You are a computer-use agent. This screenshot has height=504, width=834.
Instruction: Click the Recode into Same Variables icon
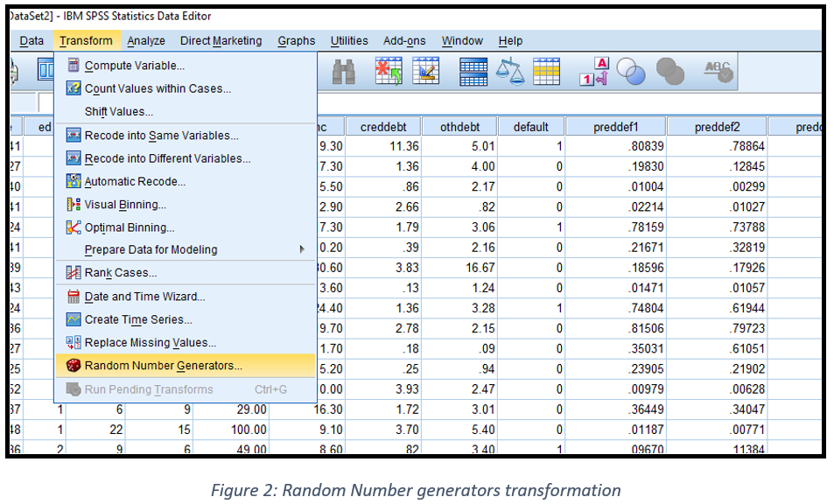(x=74, y=135)
